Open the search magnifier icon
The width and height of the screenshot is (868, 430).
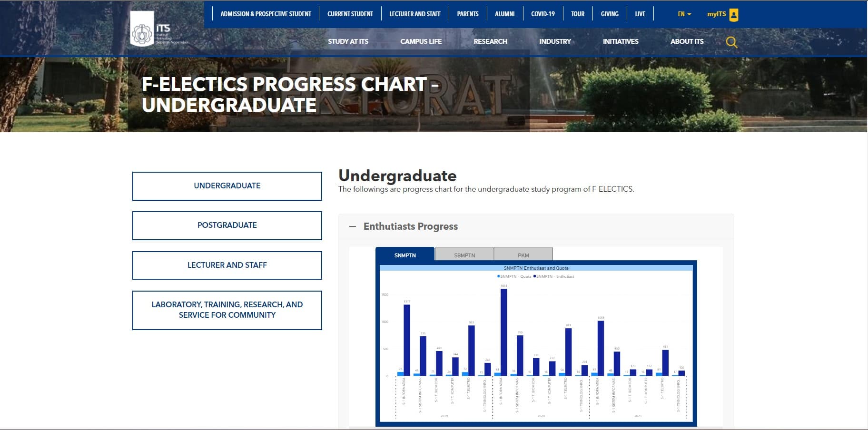click(731, 42)
